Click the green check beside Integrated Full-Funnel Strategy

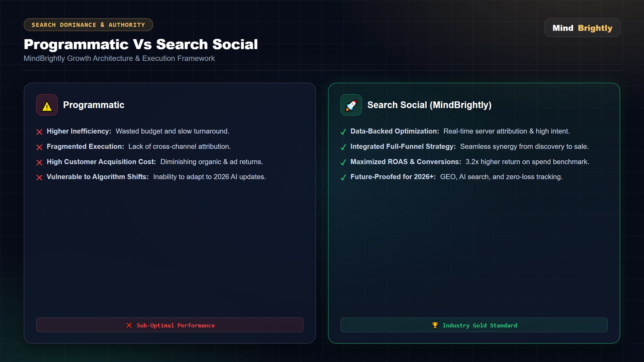pyautogui.click(x=343, y=147)
